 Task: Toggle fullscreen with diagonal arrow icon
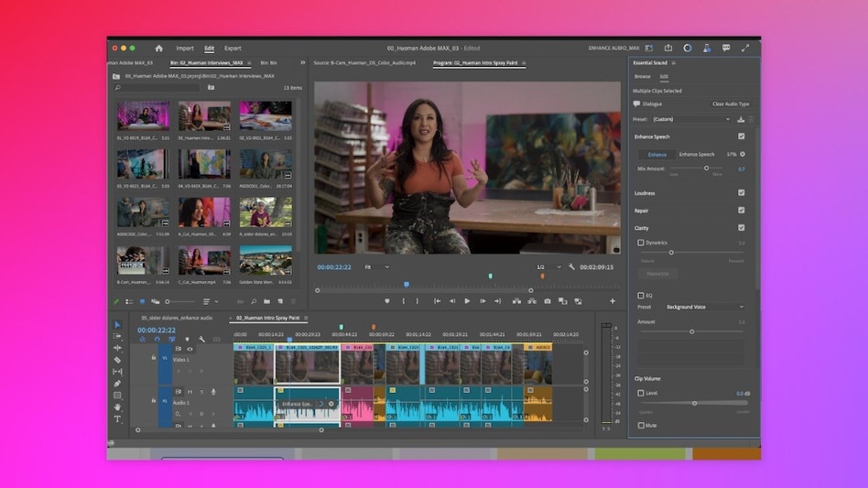745,49
